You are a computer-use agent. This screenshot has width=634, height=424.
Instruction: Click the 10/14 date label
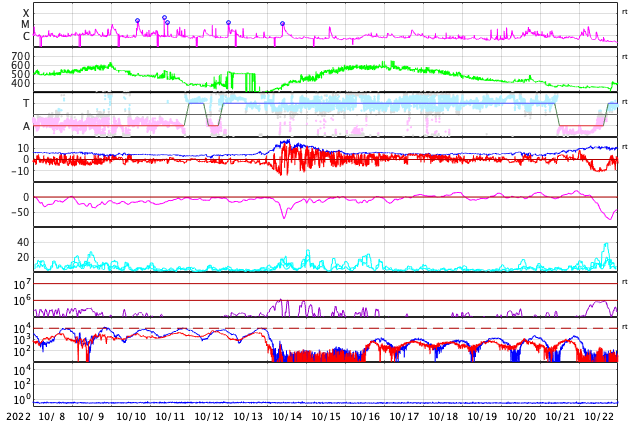click(x=287, y=417)
